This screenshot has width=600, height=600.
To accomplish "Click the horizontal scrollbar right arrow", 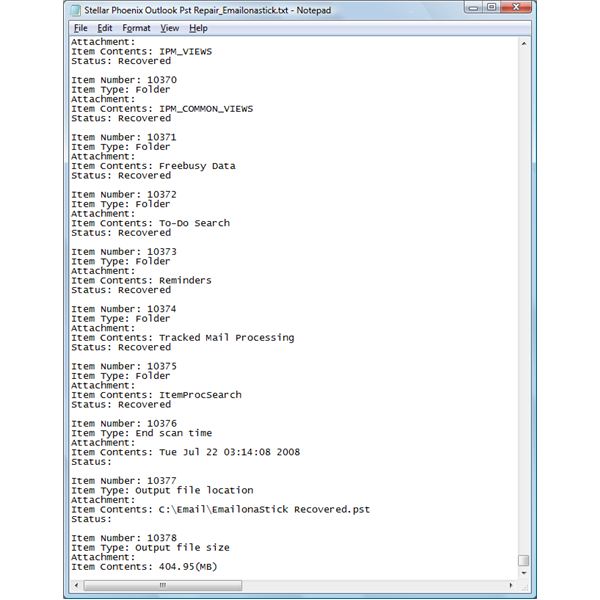I will 510,585.
